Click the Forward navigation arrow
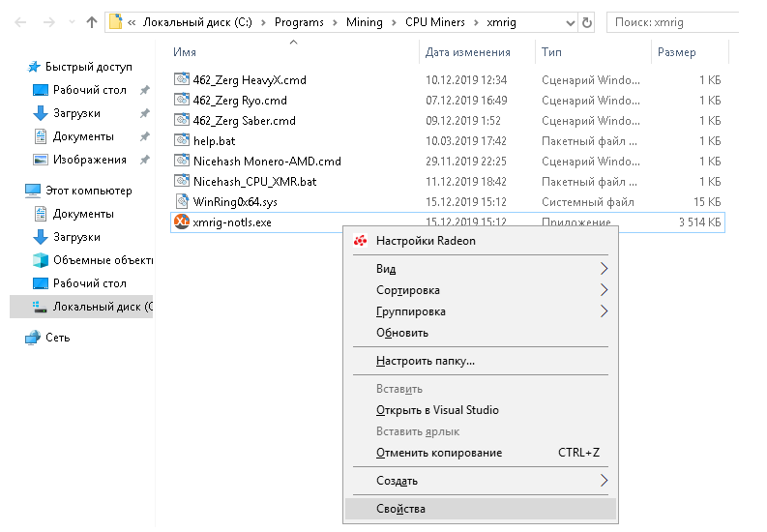 (x=49, y=22)
